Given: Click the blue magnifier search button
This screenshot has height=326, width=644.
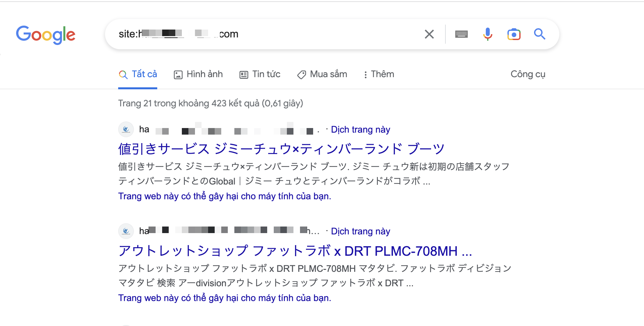Looking at the screenshot, I should 539,34.
